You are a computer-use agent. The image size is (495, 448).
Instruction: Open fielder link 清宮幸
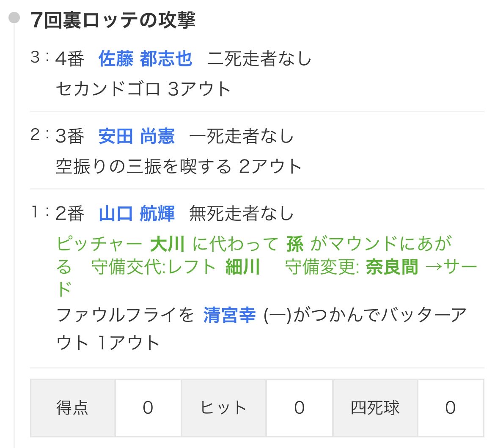tap(229, 315)
